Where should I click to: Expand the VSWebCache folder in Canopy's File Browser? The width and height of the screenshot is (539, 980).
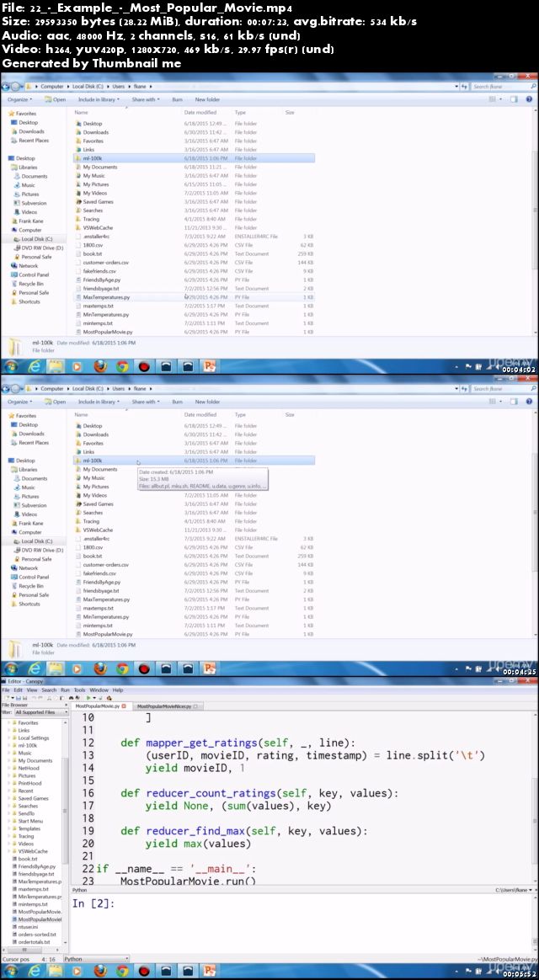click(x=9, y=851)
